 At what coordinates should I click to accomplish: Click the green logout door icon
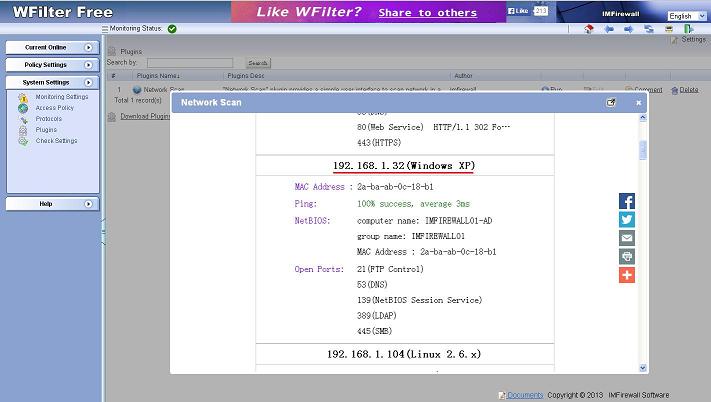[x=688, y=29]
